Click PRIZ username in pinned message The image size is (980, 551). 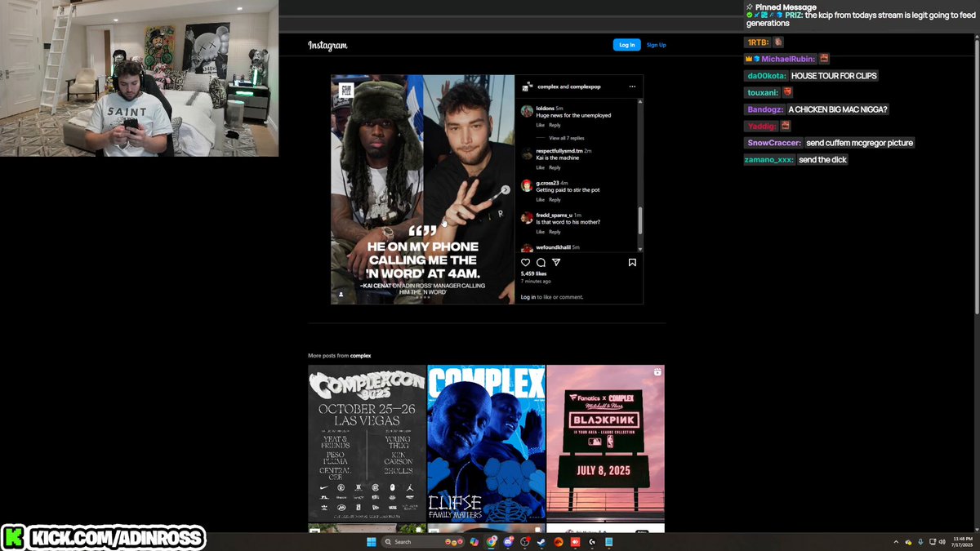(x=794, y=16)
